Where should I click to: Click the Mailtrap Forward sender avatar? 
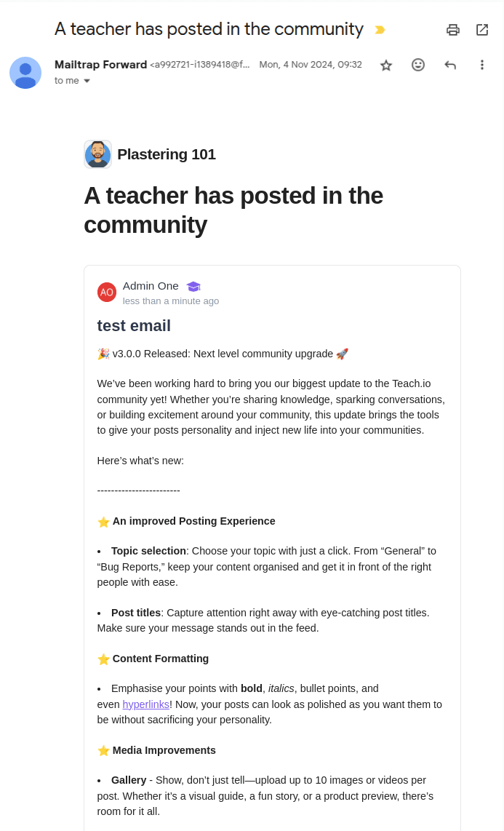pyautogui.click(x=25, y=72)
